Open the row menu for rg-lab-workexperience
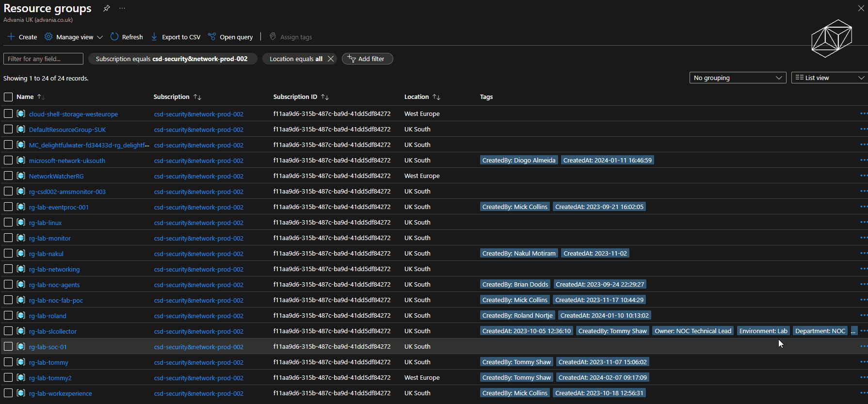The image size is (868, 404). (864, 393)
